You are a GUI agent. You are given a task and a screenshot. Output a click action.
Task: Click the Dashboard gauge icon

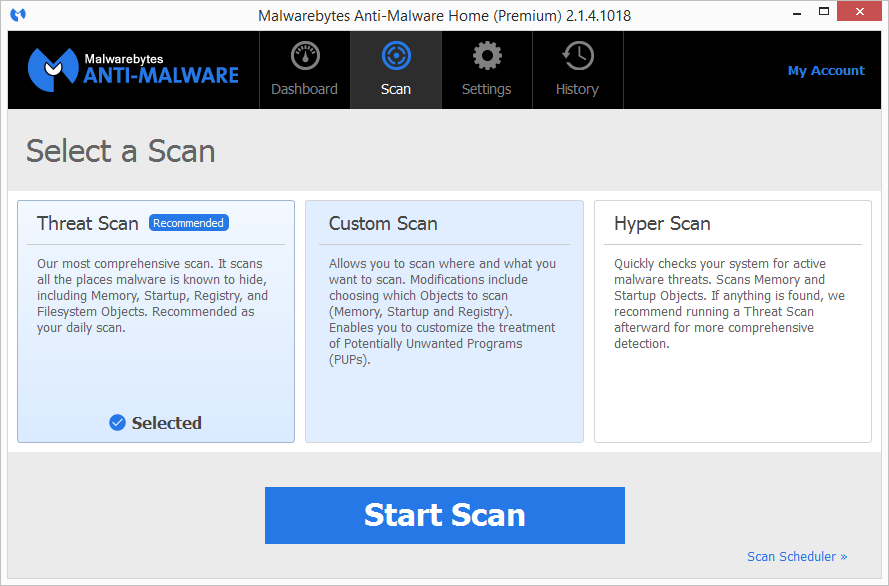click(x=304, y=56)
